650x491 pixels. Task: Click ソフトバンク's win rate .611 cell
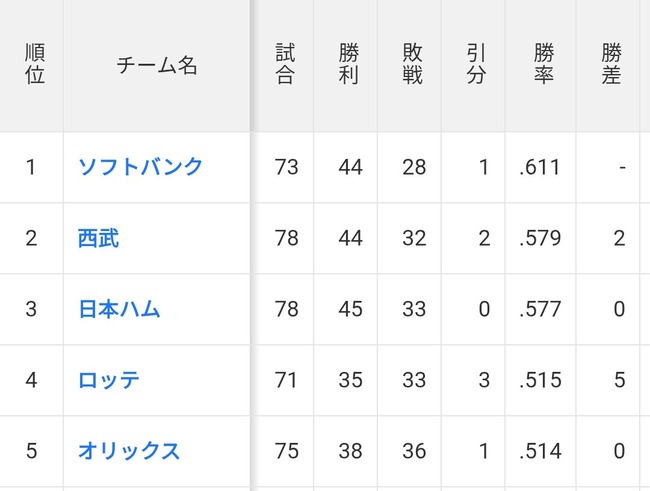point(541,168)
